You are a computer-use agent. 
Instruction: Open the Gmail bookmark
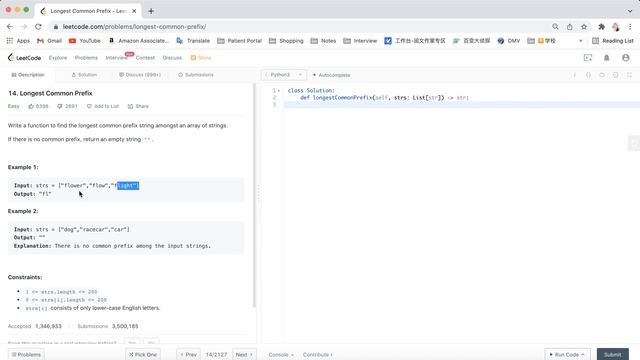click(x=49, y=41)
